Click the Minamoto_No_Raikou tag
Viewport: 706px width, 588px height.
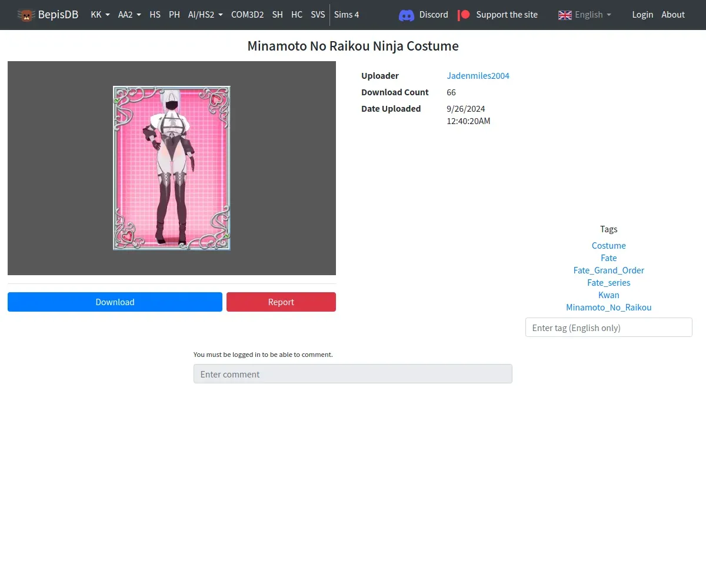tap(609, 308)
